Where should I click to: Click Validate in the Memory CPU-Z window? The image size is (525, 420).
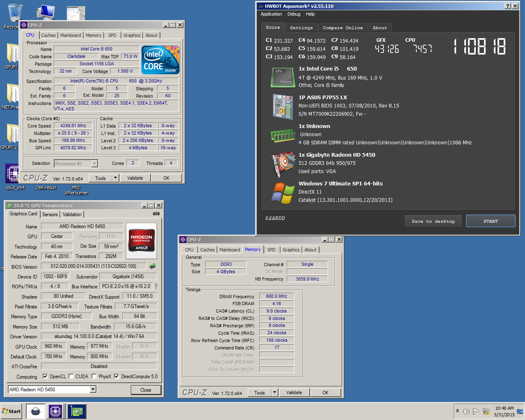(x=294, y=393)
